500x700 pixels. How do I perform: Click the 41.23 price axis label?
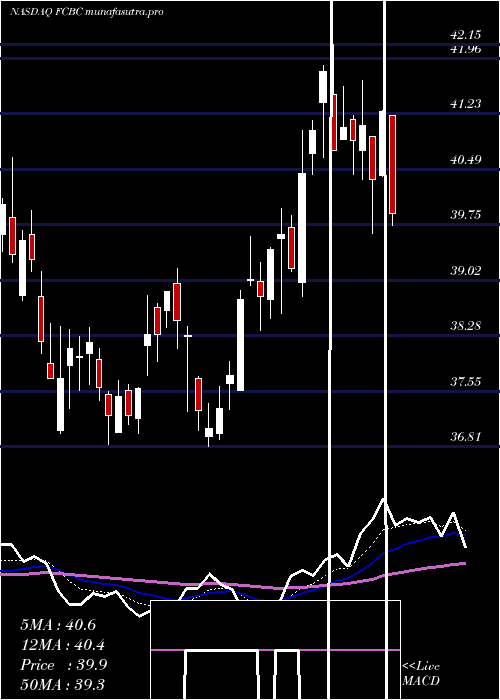click(466, 104)
